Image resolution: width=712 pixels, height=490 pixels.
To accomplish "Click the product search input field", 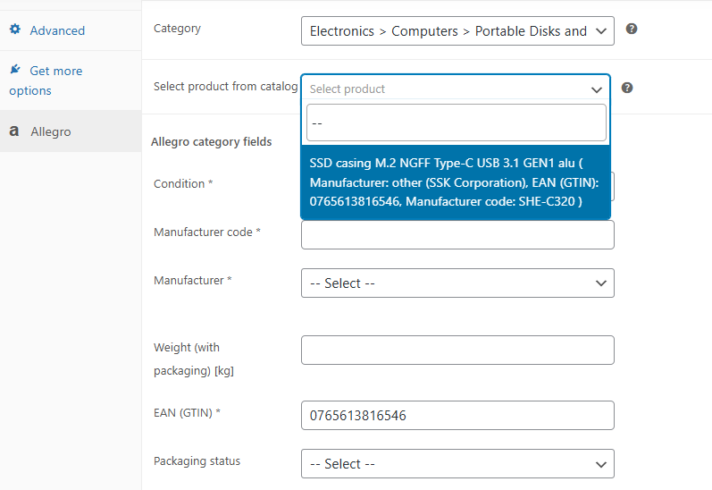I will click(x=456, y=123).
